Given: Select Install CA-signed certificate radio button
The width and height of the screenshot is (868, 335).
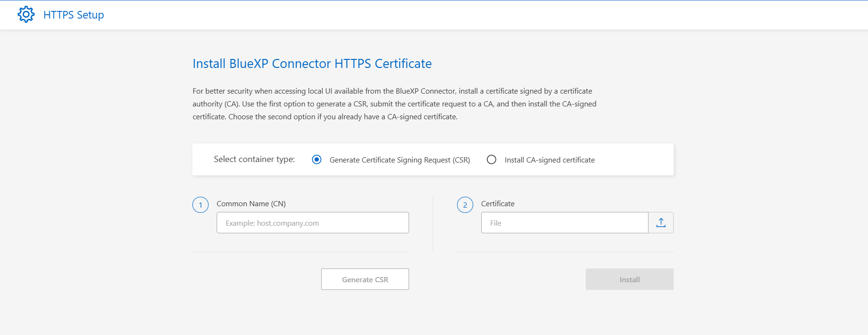Looking at the screenshot, I should tap(491, 160).
